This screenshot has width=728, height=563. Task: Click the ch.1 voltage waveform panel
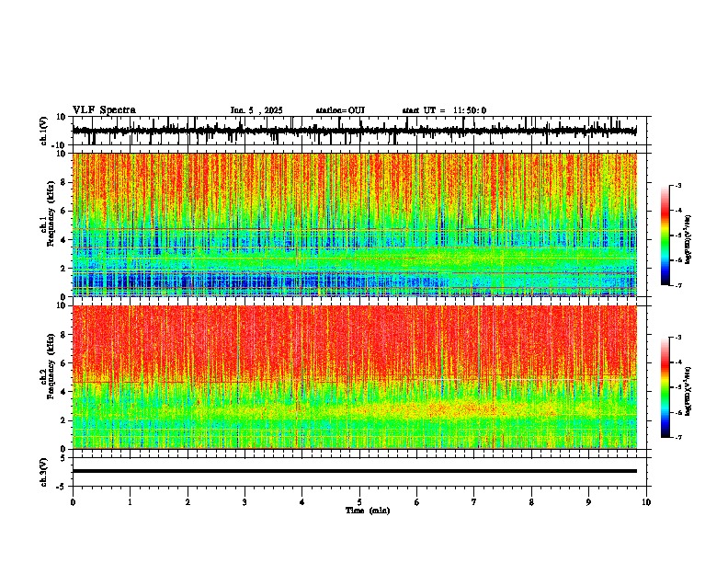click(361, 131)
